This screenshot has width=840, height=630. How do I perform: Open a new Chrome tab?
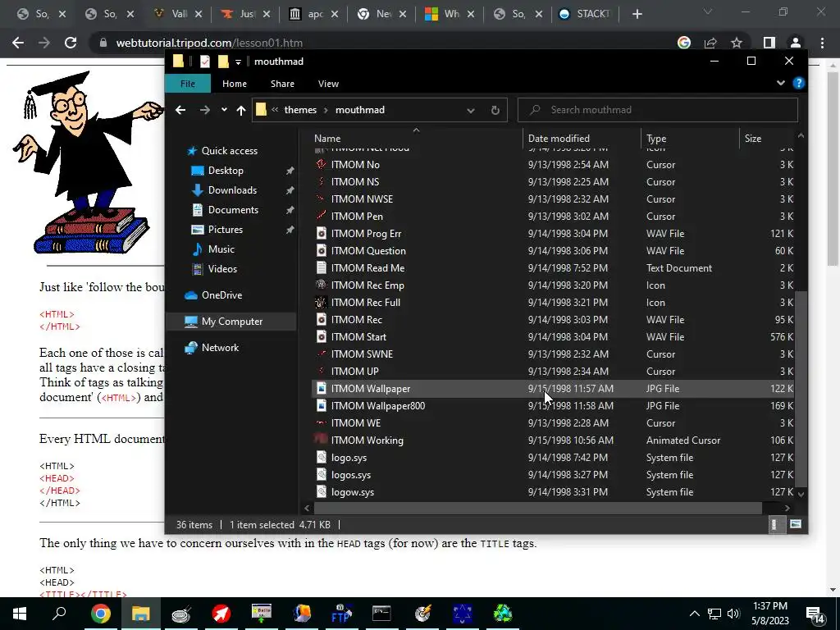pyautogui.click(x=637, y=14)
